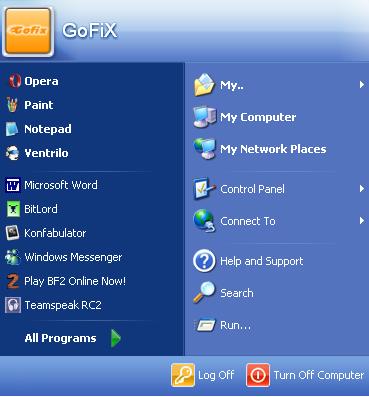The image size is (369, 397).
Task: Click the Run... icon
Action: coord(205,325)
